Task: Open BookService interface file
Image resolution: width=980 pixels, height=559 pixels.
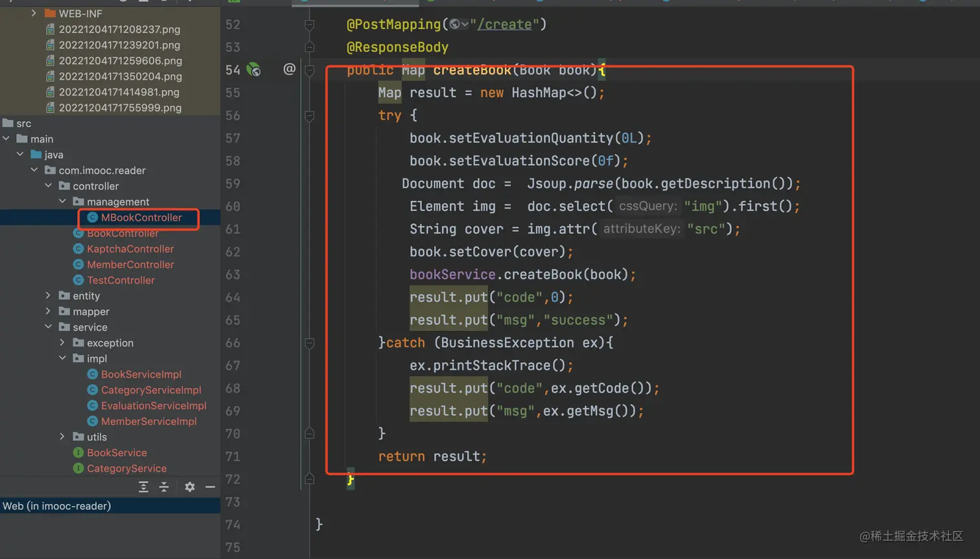Action: (117, 453)
